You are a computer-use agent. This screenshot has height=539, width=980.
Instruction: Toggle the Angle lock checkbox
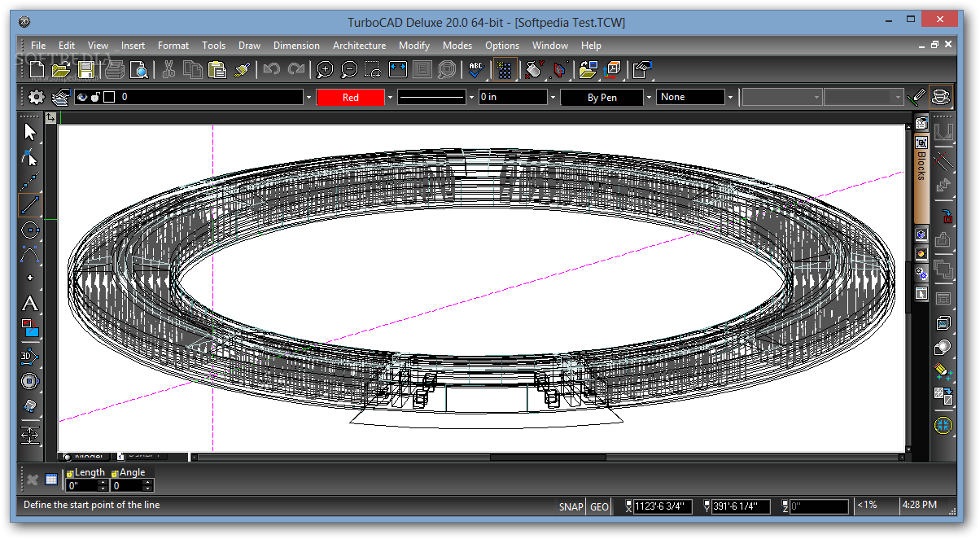[x=115, y=473]
